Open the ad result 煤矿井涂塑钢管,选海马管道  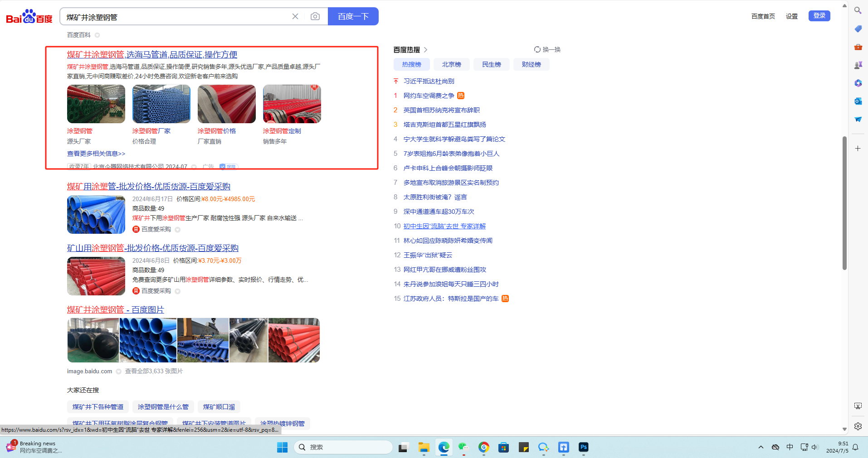click(x=152, y=54)
